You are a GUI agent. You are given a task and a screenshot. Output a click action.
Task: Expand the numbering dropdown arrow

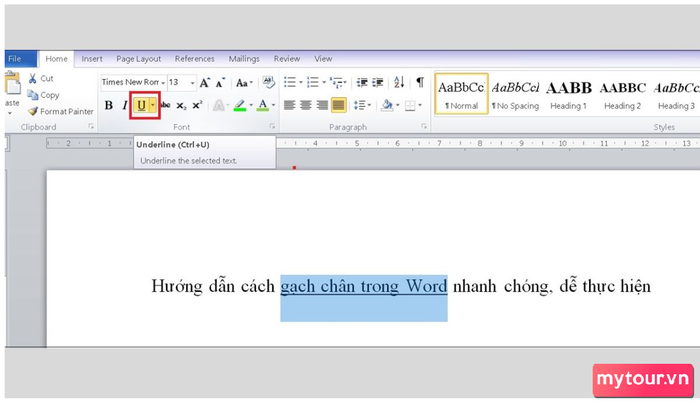pyautogui.click(x=324, y=82)
